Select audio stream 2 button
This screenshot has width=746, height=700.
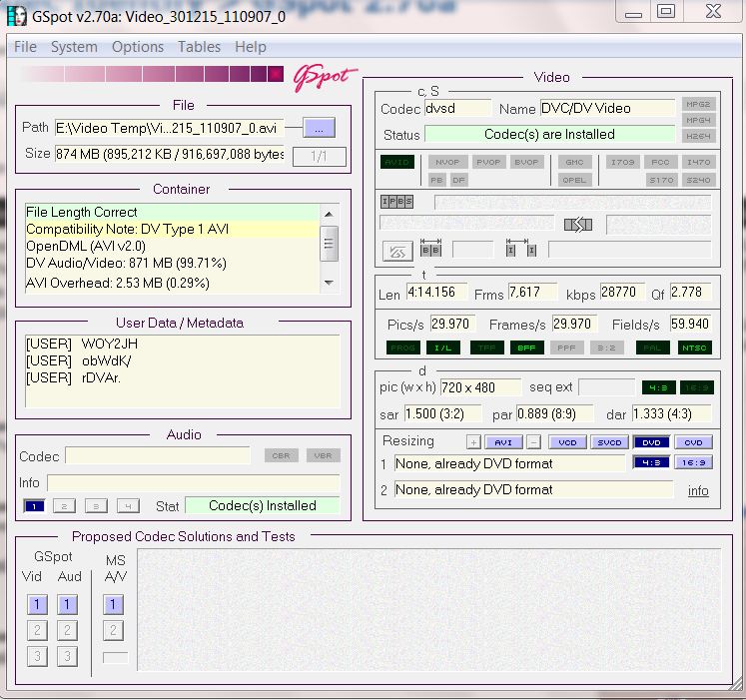coord(64,506)
